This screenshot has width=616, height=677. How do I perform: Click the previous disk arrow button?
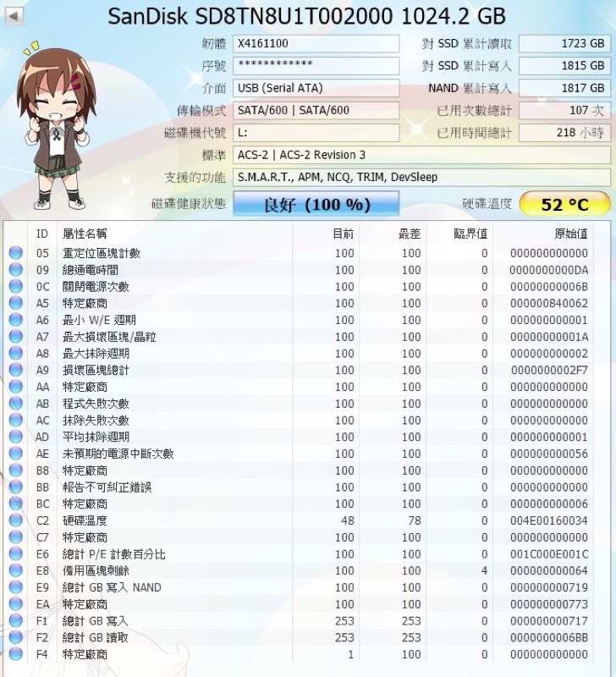coord(14,16)
